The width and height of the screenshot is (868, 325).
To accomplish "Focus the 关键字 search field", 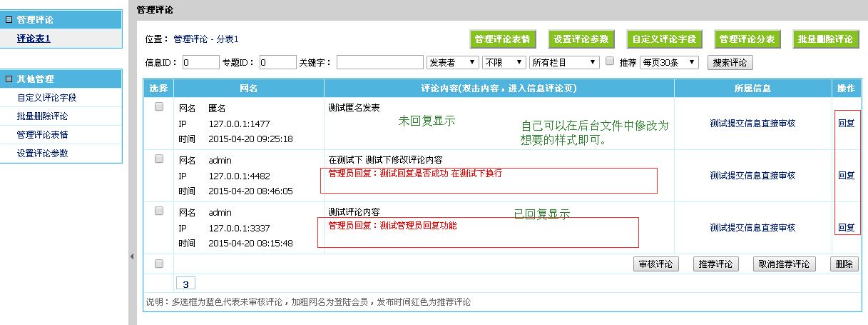I will point(379,62).
